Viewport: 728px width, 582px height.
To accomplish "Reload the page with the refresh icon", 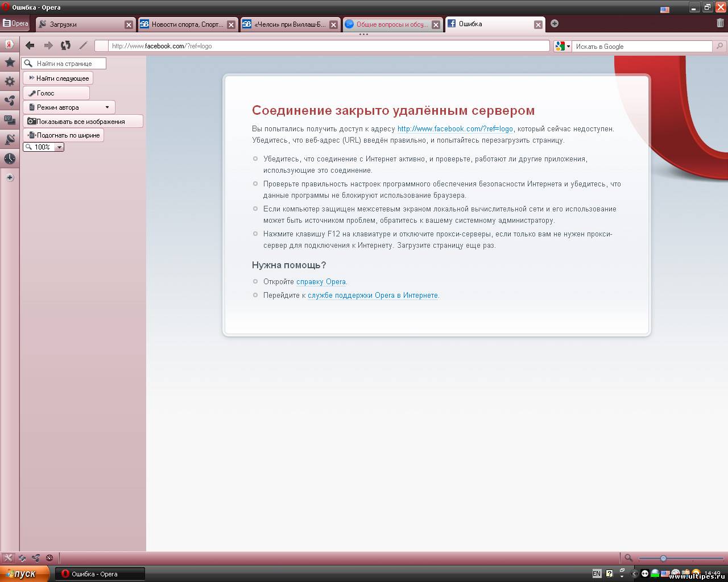I will [66, 45].
